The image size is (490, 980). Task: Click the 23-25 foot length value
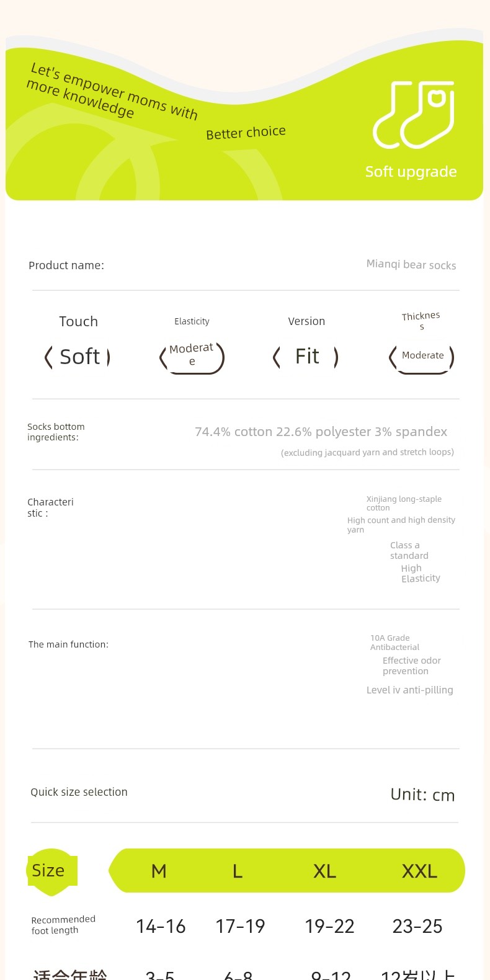pos(417,927)
